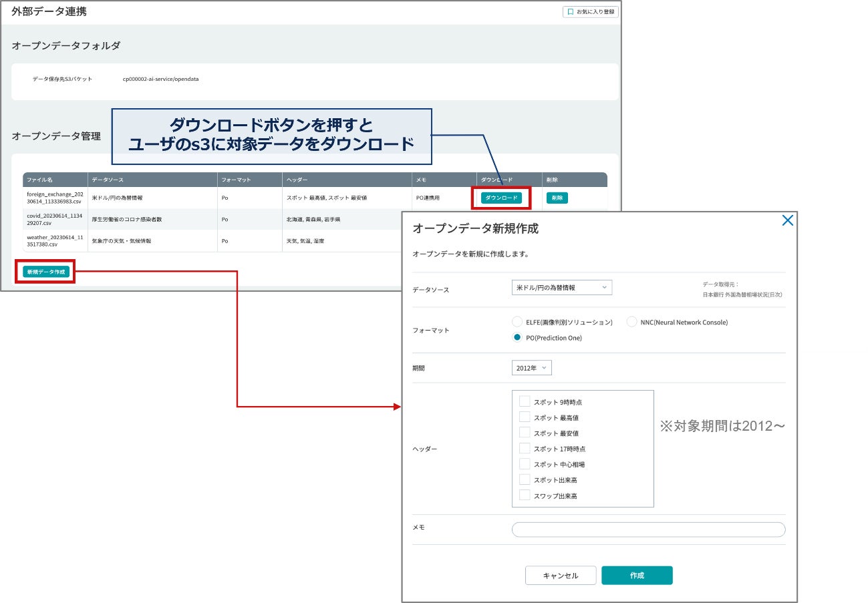This screenshot has height=603, width=868.
Task: Select the foreign_exchange_20230614_113336983.csv file name
Action: (x=54, y=198)
